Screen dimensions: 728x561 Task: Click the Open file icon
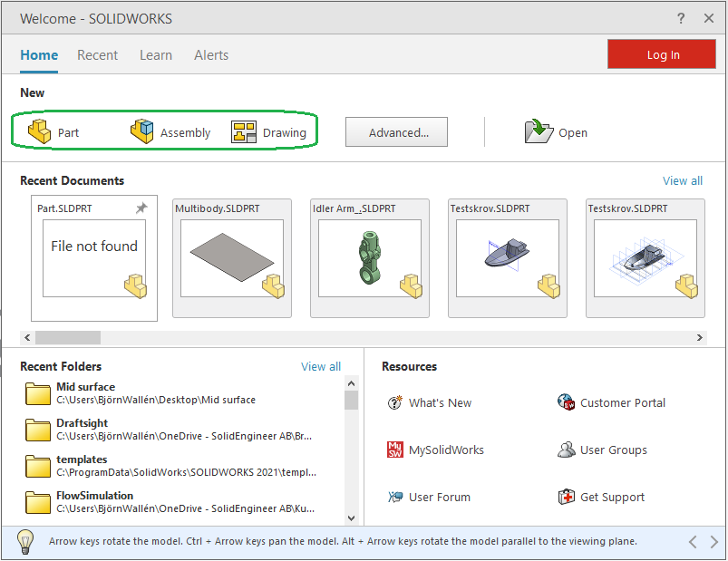click(539, 132)
